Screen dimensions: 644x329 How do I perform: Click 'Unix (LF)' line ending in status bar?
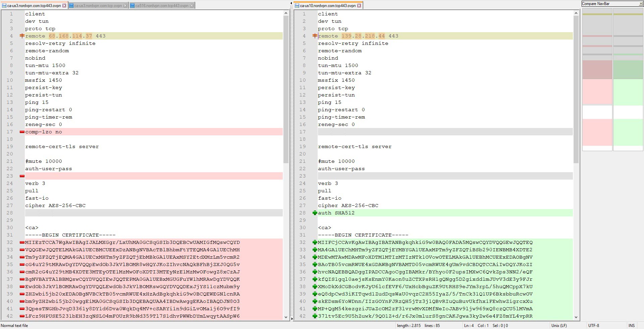(559, 326)
